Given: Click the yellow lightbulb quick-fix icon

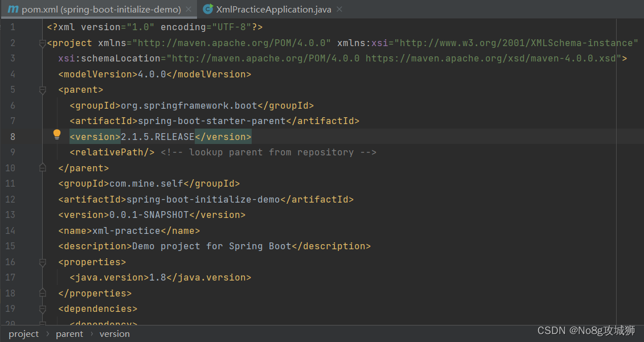Looking at the screenshot, I should [x=57, y=135].
